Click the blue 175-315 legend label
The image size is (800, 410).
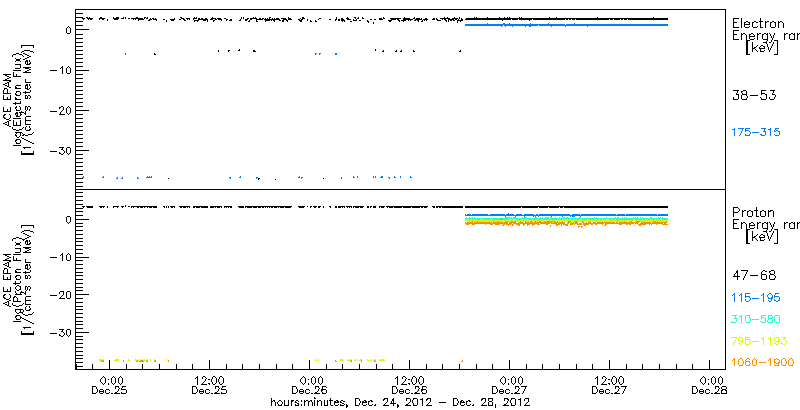coord(756,133)
